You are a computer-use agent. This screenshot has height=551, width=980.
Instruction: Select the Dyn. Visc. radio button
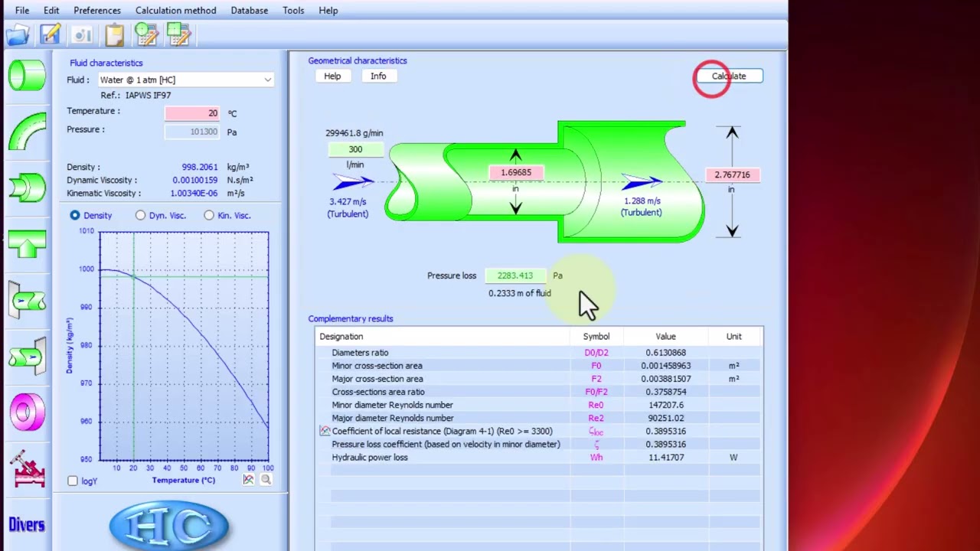(x=141, y=216)
